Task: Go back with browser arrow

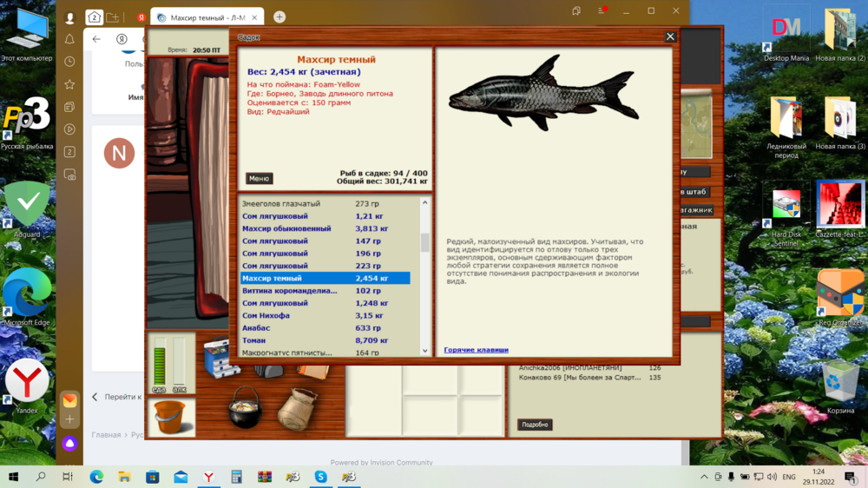Action: click(x=96, y=39)
